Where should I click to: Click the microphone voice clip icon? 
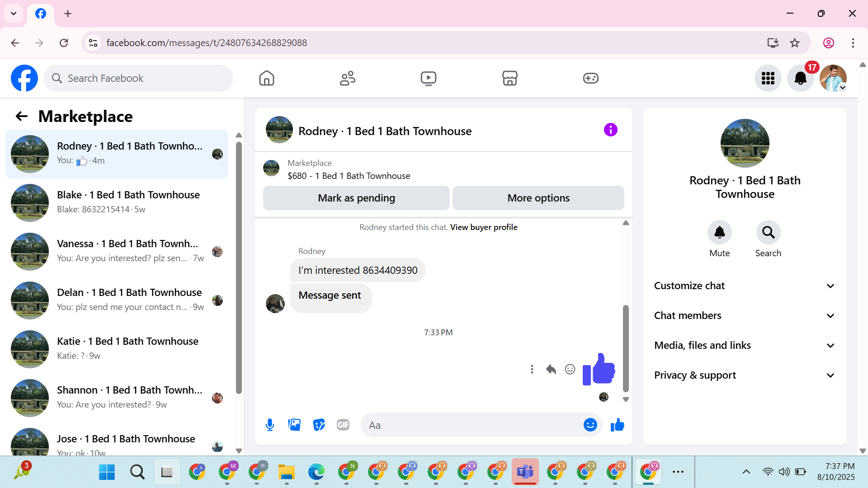click(270, 425)
